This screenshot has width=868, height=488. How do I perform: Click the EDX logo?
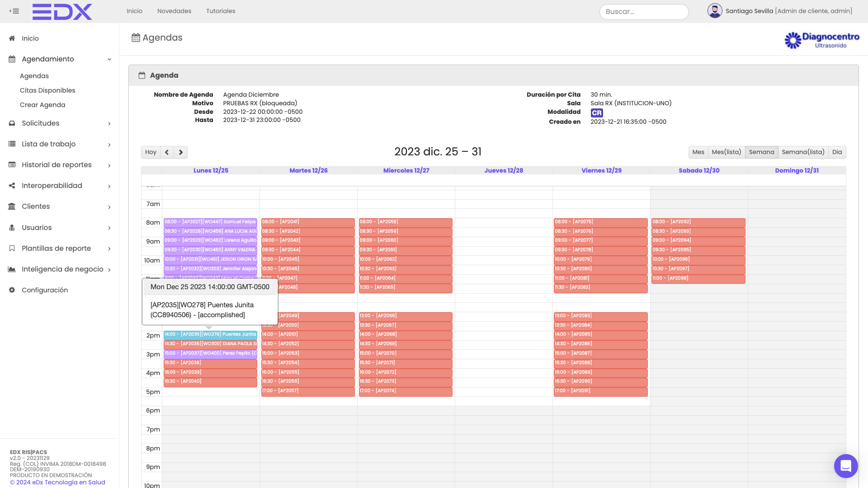[x=62, y=12]
